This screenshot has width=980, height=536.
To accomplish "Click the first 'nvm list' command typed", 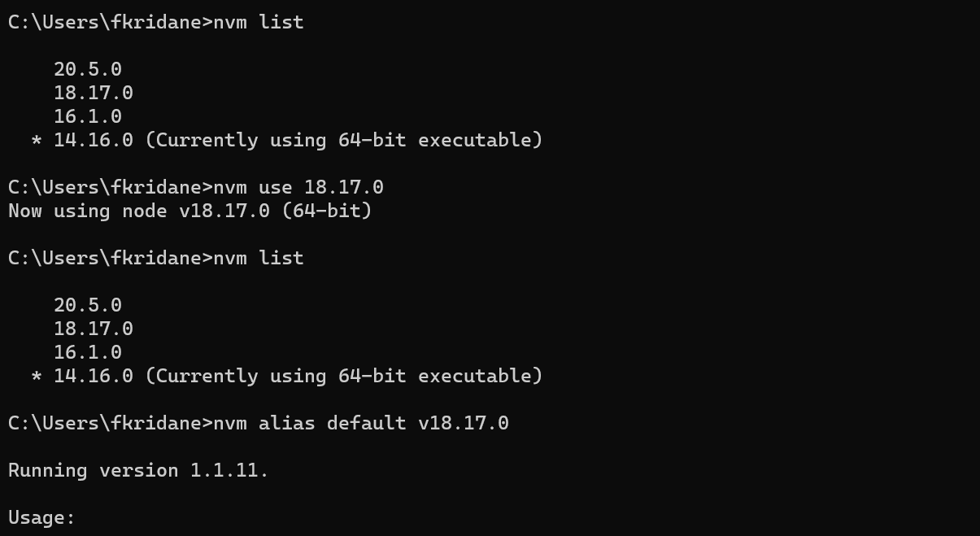I will pos(258,22).
